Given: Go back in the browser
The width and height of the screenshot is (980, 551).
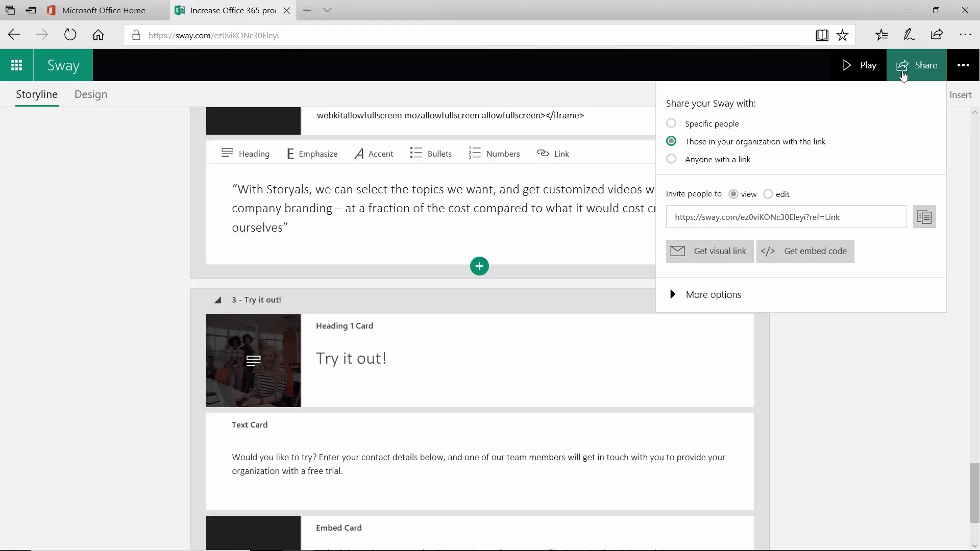Looking at the screenshot, I should pyautogui.click(x=14, y=35).
